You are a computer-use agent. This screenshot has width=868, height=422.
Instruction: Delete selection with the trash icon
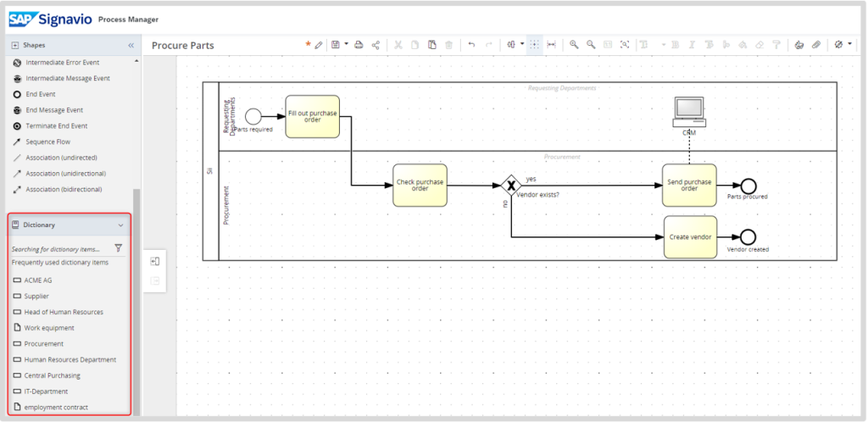[x=449, y=45]
